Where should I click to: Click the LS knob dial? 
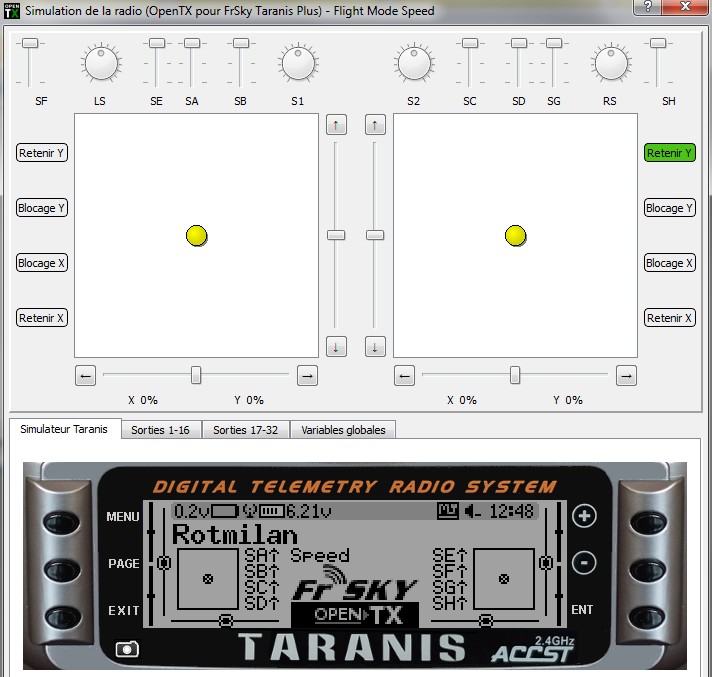click(x=101, y=63)
